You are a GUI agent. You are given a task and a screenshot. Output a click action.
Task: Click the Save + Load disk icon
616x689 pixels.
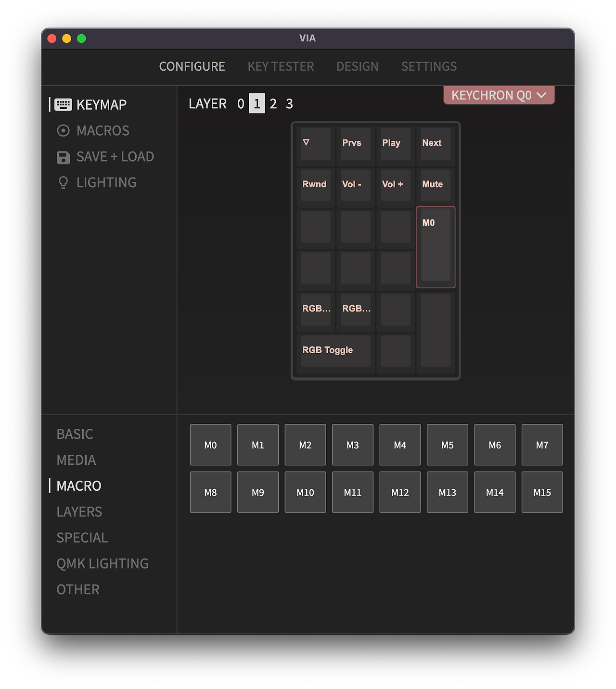pyautogui.click(x=63, y=156)
